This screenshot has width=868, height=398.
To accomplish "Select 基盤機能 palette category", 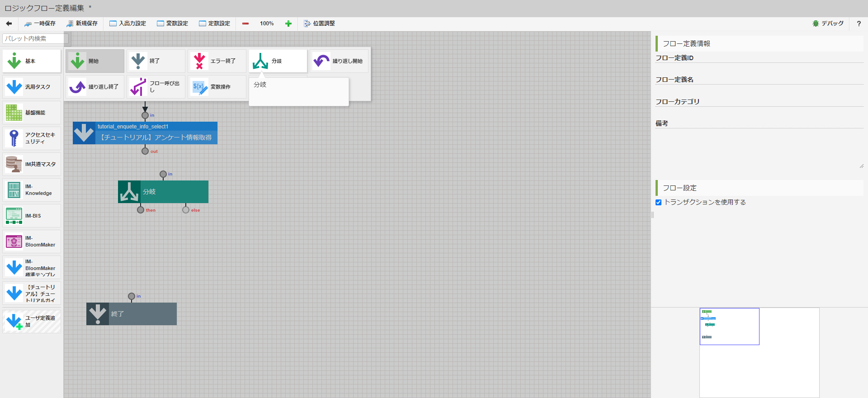I will [x=32, y=113].
